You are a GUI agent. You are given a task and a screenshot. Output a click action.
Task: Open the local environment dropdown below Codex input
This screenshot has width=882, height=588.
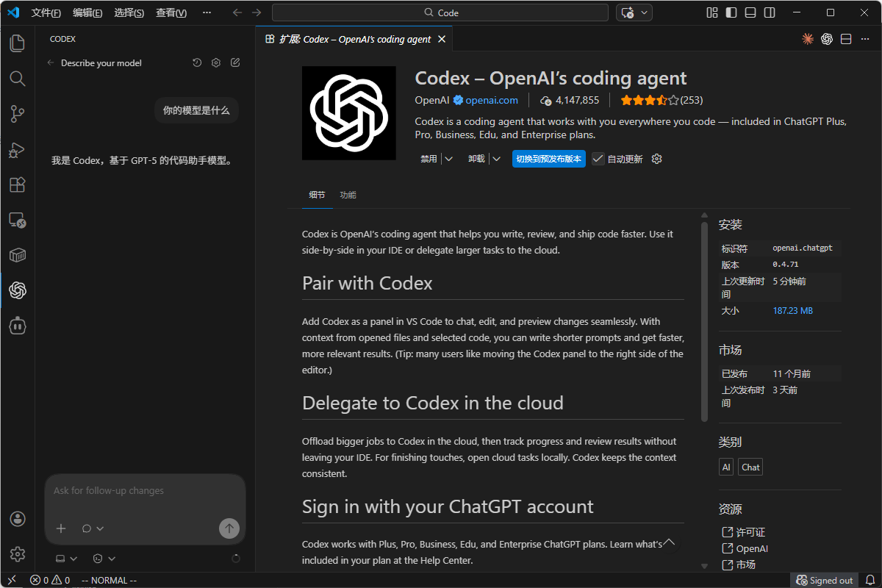click(x=65, y=559)
